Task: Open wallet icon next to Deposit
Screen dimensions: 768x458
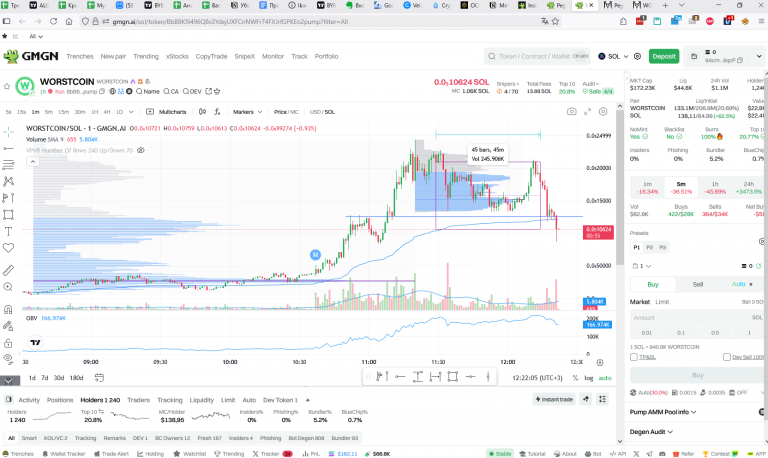Action: 694,56
